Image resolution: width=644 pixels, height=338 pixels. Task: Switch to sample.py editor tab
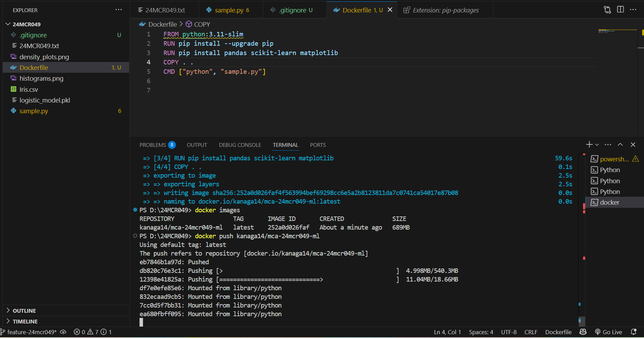[231, 10]
